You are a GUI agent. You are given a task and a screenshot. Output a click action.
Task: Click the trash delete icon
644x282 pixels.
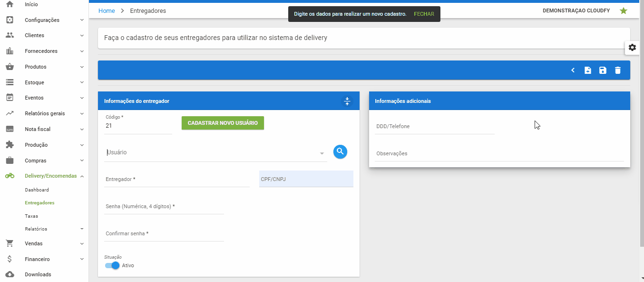[x=618, y=70]
